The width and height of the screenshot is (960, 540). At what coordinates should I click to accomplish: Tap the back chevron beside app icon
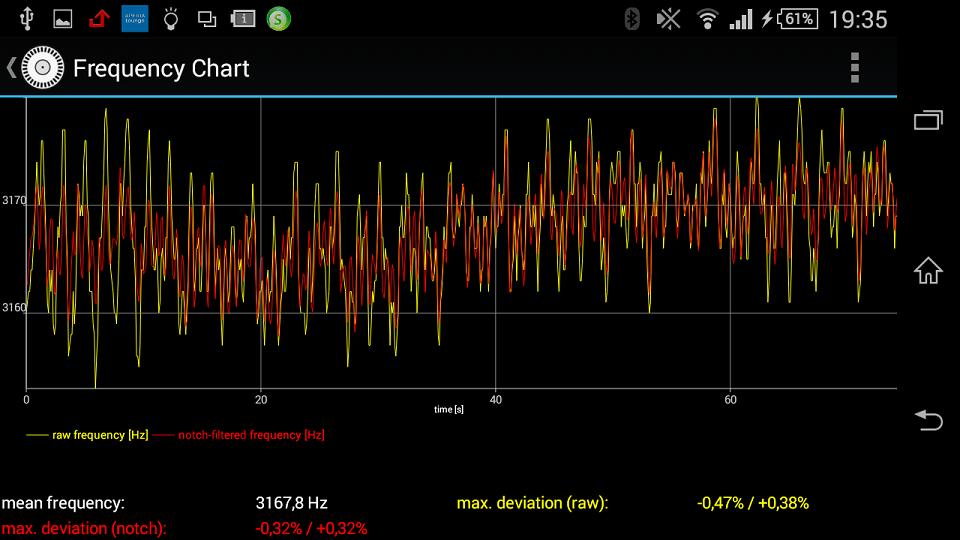11,67
